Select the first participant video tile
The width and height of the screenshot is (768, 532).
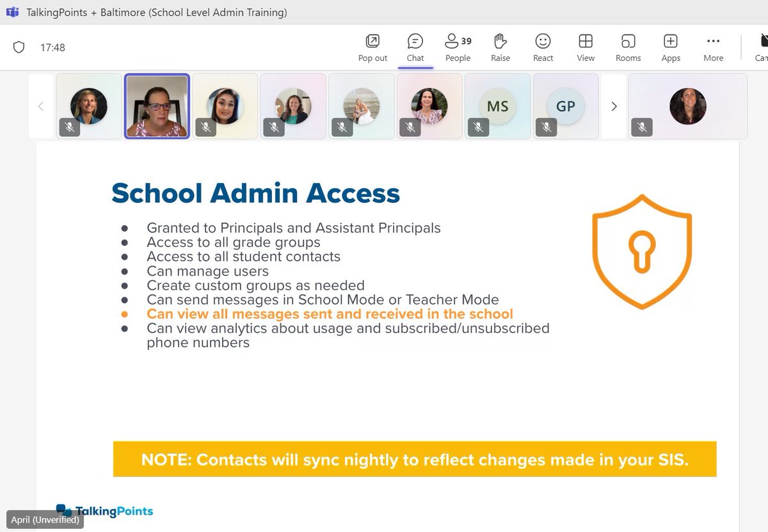[89, 106]
